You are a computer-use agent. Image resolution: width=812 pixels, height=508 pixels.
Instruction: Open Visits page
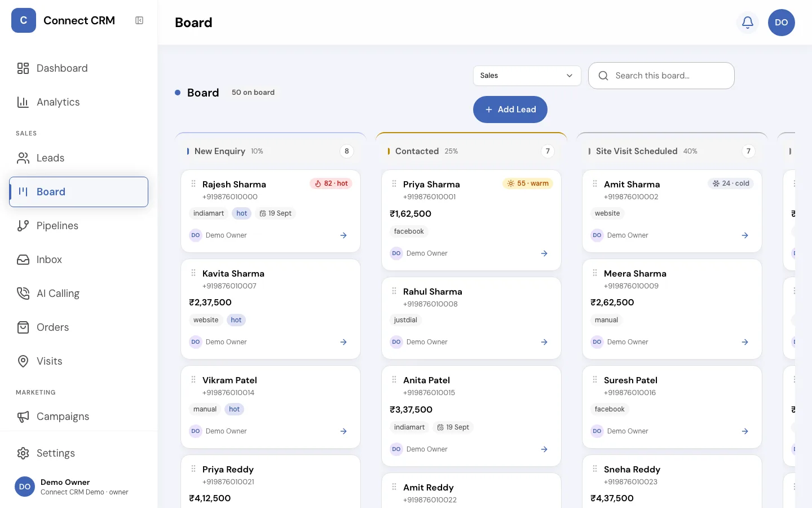(78, 361)
